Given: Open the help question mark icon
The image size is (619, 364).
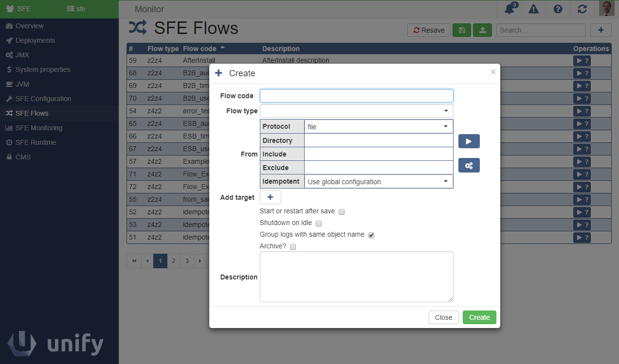Looking at the screenshot, I should click(x=558, y=9).
